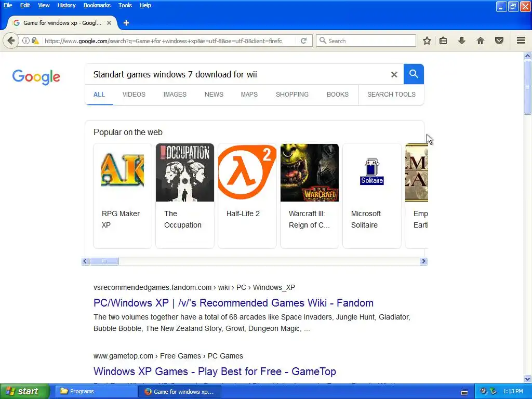This screenshot has height=399, width=532.
Task: Open a new tab with plus button
Action: coord(126,23)
